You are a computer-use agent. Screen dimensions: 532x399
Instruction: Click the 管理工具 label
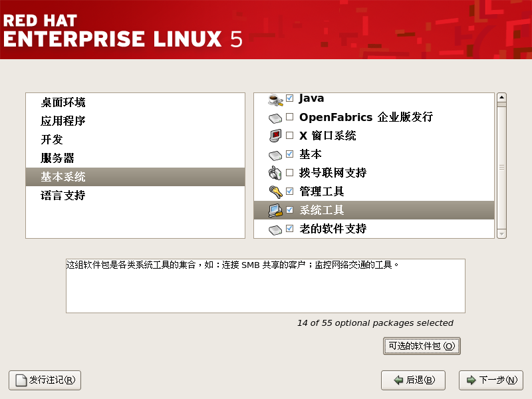click(322, 192)
